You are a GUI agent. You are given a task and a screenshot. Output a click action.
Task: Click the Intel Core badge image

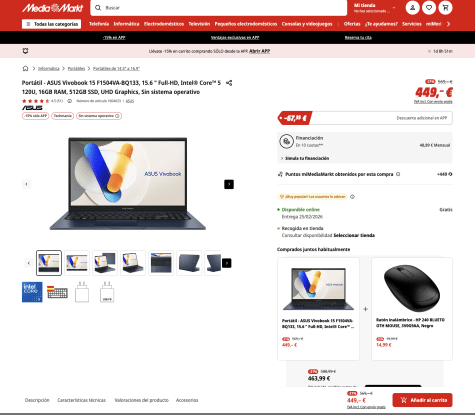(32, 292)
